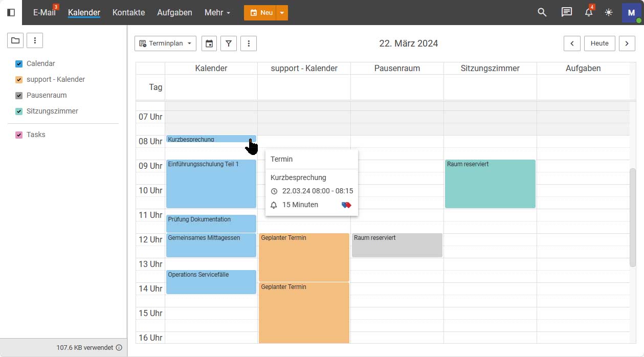The height and width of the screenshot is (357, 644).
Task: Toggle the sidebar panel icon
Action: pos(11,12)
